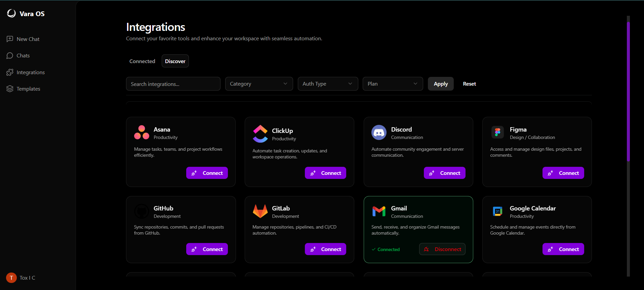Click the user avatar for Tox I C
The width and height of the screenshot is (644, 290).
click(x=11, y=278)
